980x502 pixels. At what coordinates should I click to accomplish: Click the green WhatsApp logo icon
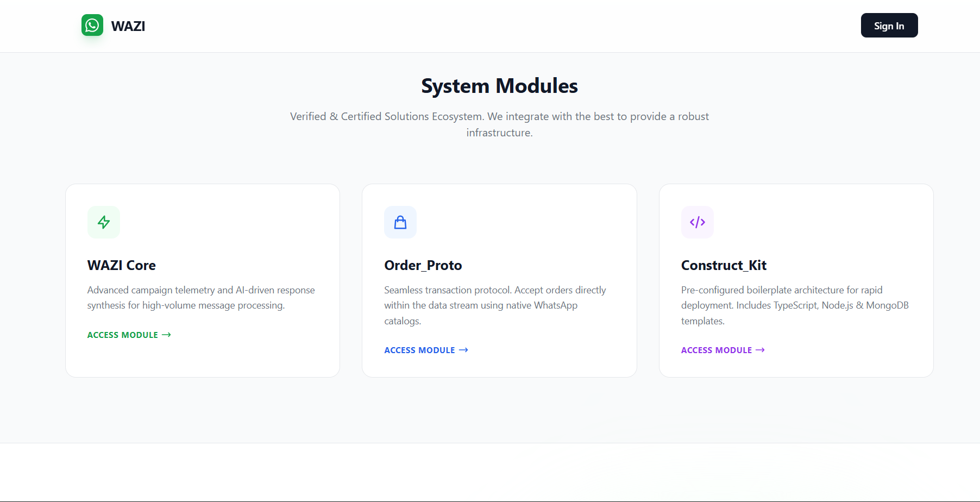(x=92, y=25)
